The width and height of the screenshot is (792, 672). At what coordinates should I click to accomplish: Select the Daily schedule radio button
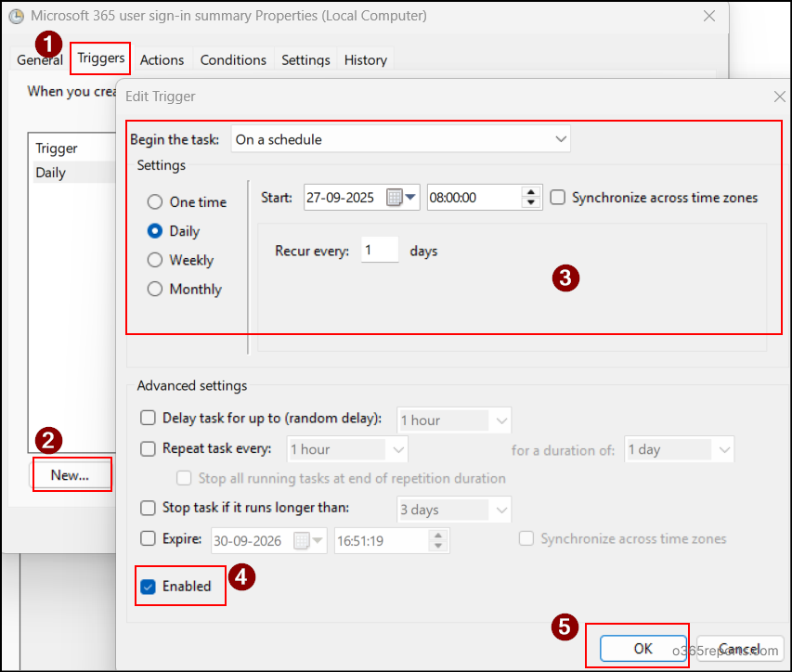point(155,231)
